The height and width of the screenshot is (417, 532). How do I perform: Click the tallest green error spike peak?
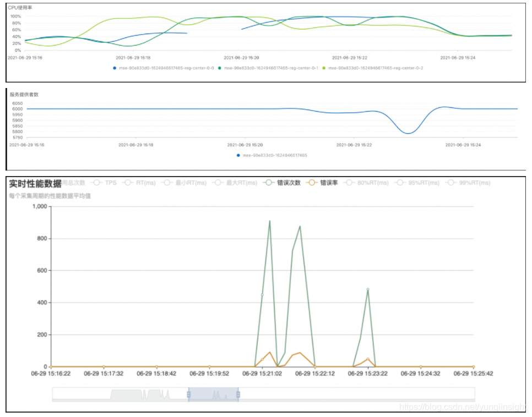point(270,221)
